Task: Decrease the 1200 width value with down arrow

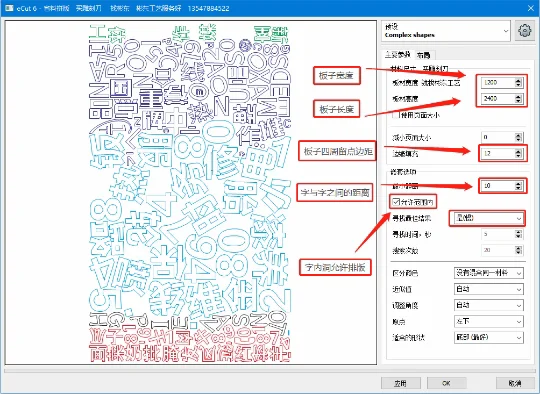Action: pyautogui.click(x=519, y=85)
